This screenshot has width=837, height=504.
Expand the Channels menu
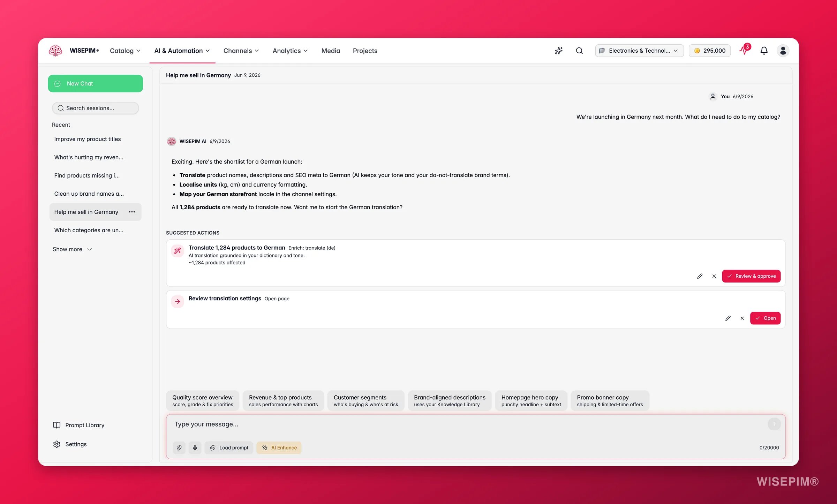click(x=241, y=51)
